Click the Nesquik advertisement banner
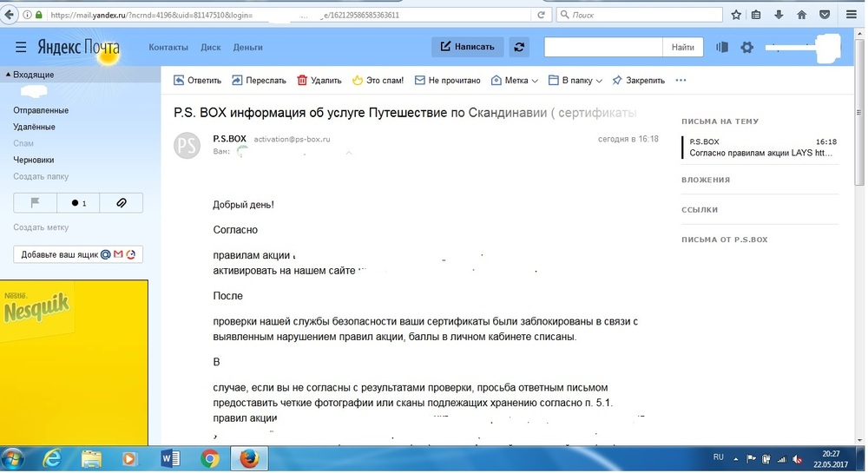The height and width of the screenshot is (473, 868). [74, 363]
